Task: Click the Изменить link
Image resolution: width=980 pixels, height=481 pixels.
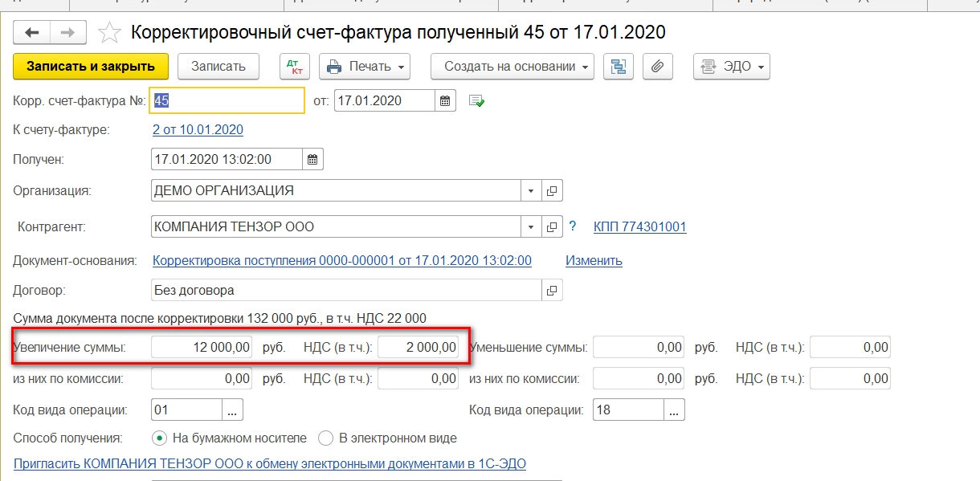Action: click(x=594, y=260)
